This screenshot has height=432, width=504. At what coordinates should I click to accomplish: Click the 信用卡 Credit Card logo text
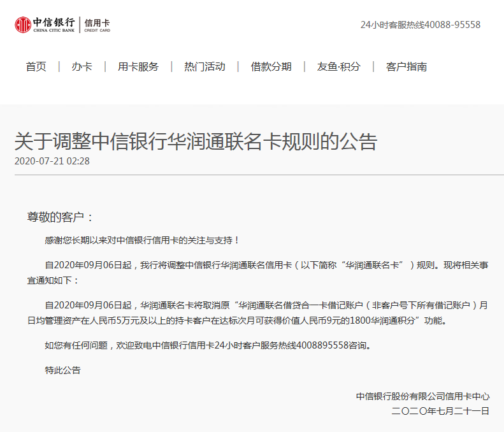click(x=97, y=25)
